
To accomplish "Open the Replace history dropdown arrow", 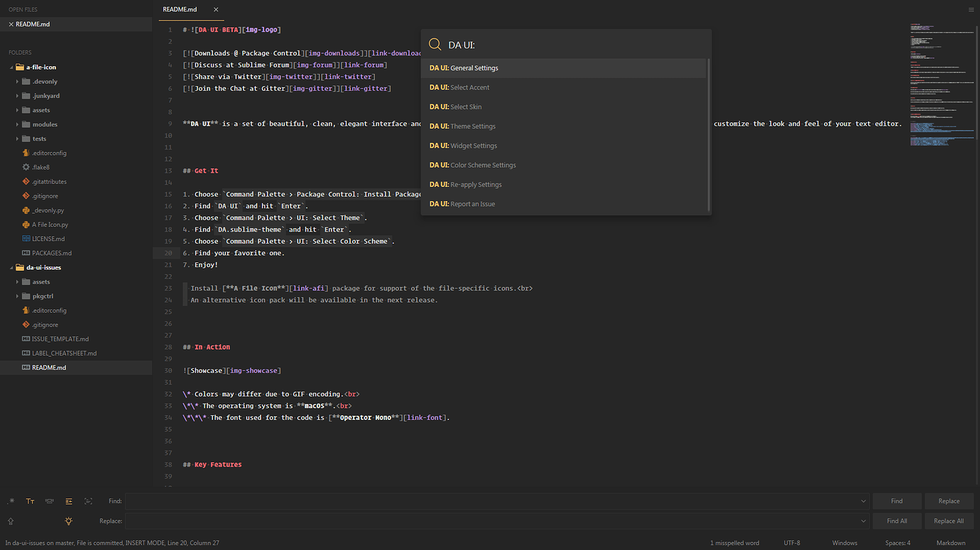I will tap(863, 521).
